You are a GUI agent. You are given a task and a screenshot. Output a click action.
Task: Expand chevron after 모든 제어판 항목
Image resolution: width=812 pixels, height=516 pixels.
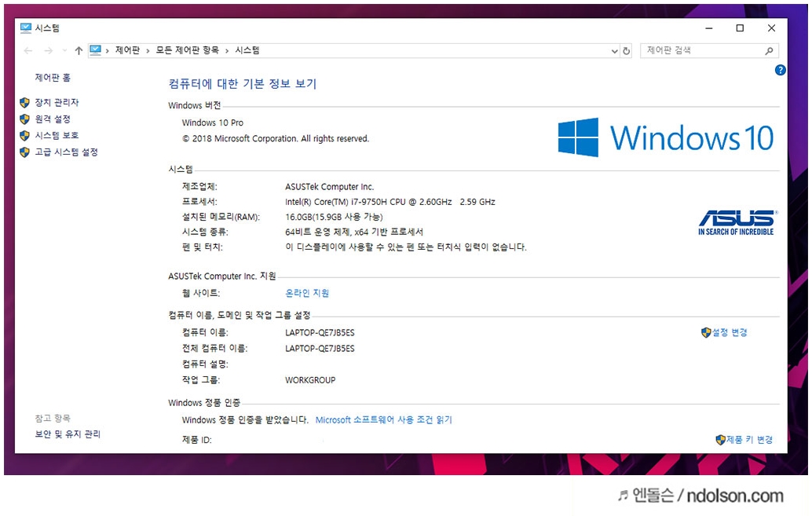click(x=227, y=51)
